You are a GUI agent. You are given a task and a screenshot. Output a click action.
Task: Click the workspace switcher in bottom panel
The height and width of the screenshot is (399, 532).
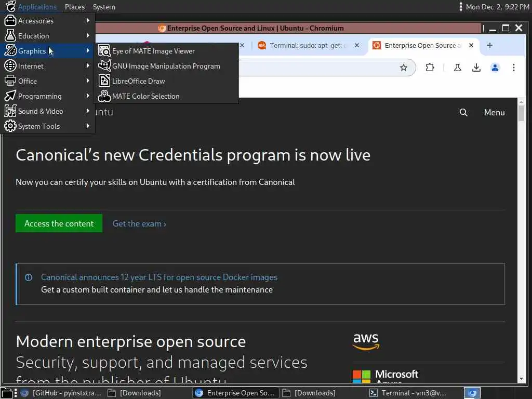(472, 393)
